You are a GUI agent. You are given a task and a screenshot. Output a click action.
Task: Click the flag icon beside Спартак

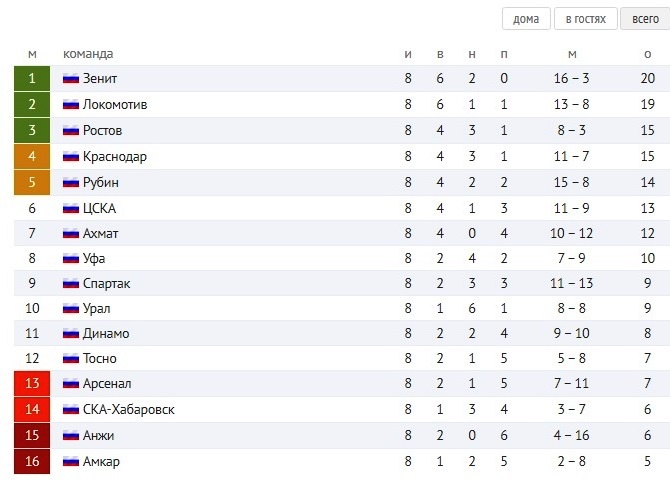point(71,283)
